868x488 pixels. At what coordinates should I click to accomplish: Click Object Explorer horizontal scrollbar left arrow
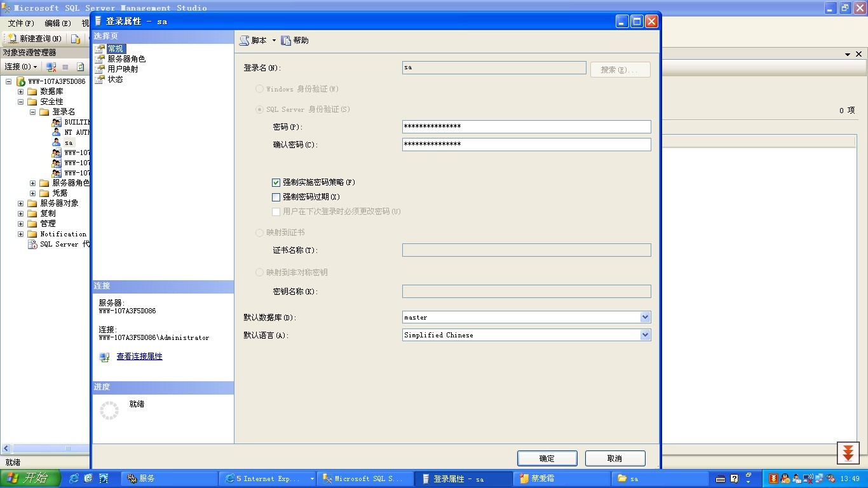pos(6,449)
